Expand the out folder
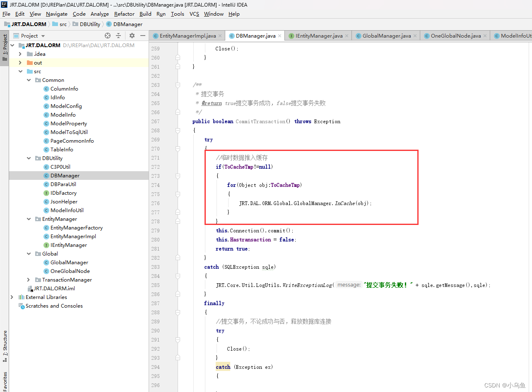The height and width of the screenshot is (392, 532). [x=20, y=62]
